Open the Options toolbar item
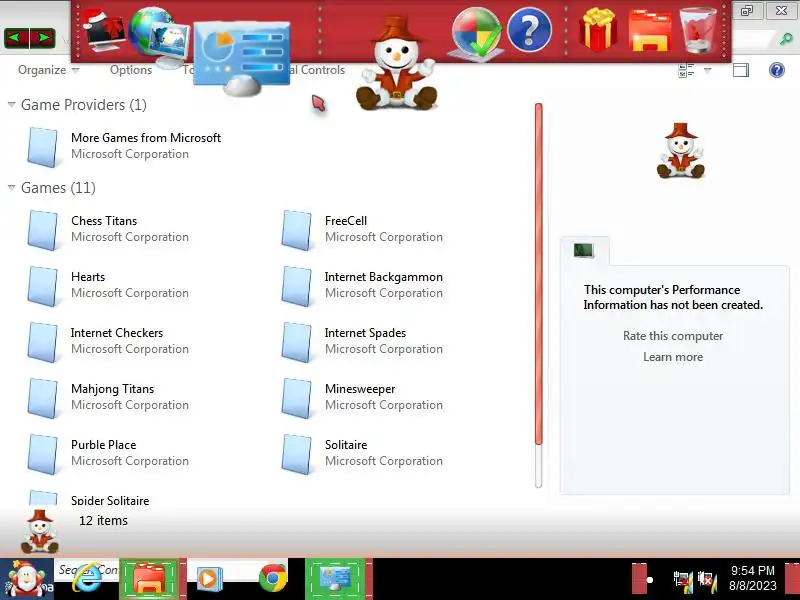The width and height of the screenshot is (800, 600). tap(131, 70)
